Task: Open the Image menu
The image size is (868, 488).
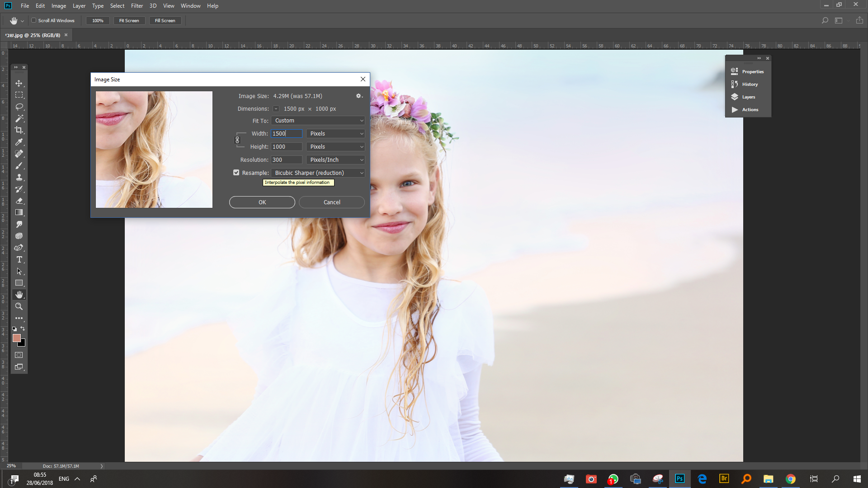Action: click(x=59, y=6)
